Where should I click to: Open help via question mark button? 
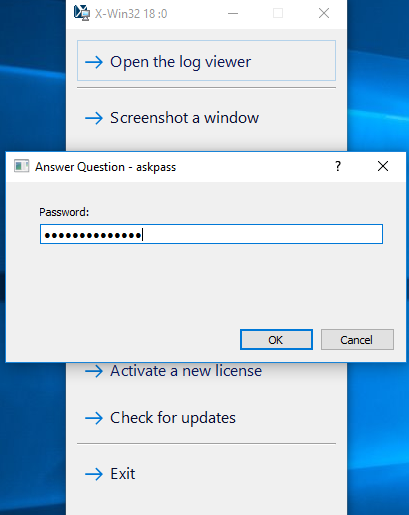(338, 166)
